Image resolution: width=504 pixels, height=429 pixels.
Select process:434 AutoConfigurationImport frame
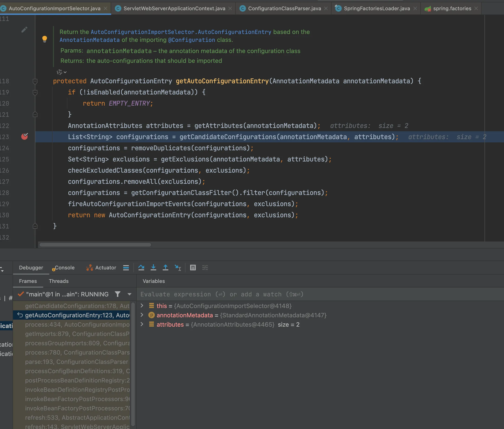point(72,325)
